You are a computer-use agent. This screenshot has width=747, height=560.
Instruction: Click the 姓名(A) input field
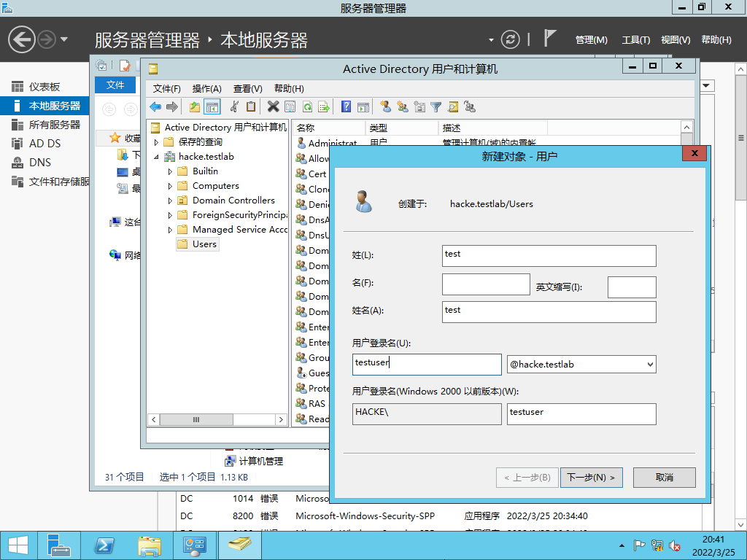[549, 312]
